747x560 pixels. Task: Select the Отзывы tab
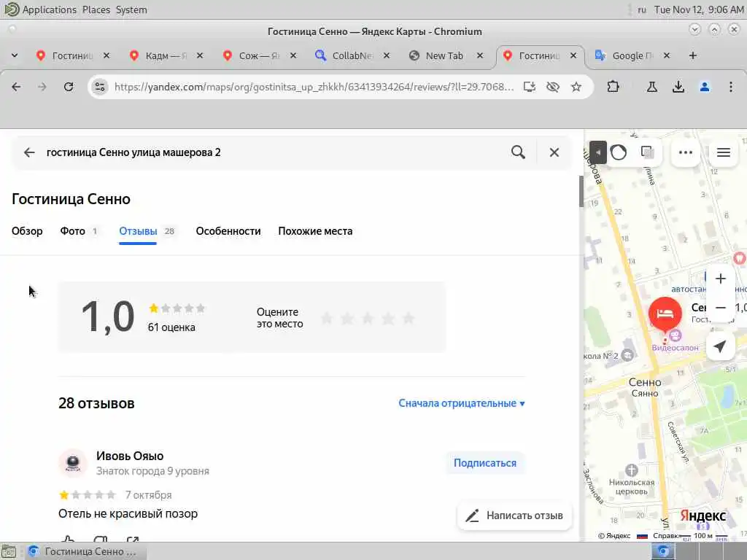pos(138,231)
